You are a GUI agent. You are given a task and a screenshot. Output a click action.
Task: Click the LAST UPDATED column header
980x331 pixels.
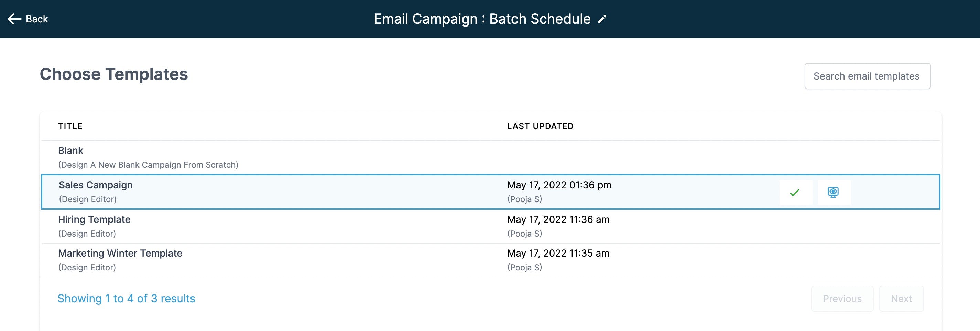(540, 126)
